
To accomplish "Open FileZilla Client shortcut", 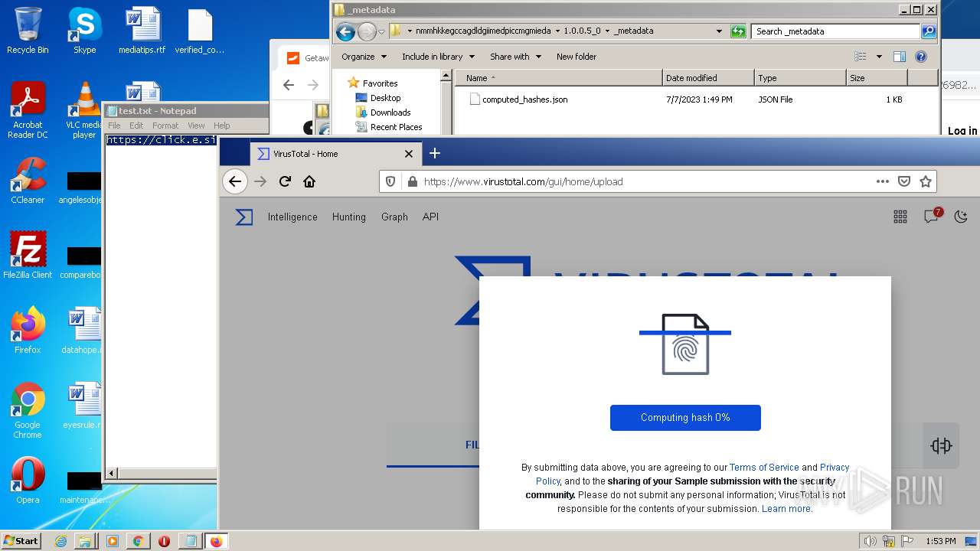I will point(28,256).
